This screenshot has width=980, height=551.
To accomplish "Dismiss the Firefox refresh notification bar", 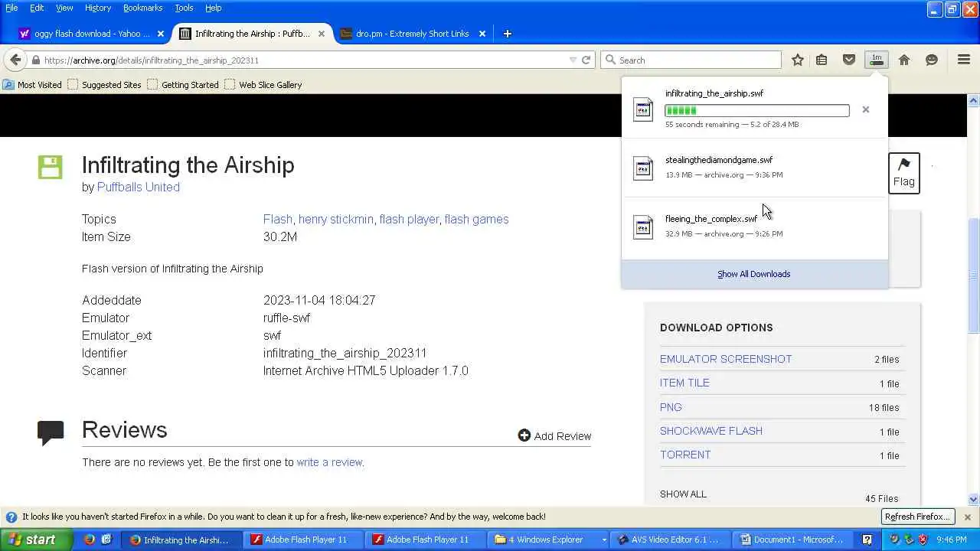I will 967,517.
